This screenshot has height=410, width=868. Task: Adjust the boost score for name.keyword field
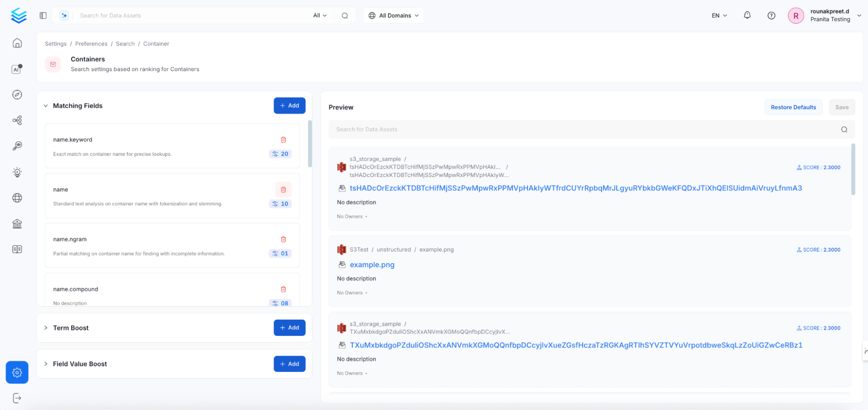(280, 154)
